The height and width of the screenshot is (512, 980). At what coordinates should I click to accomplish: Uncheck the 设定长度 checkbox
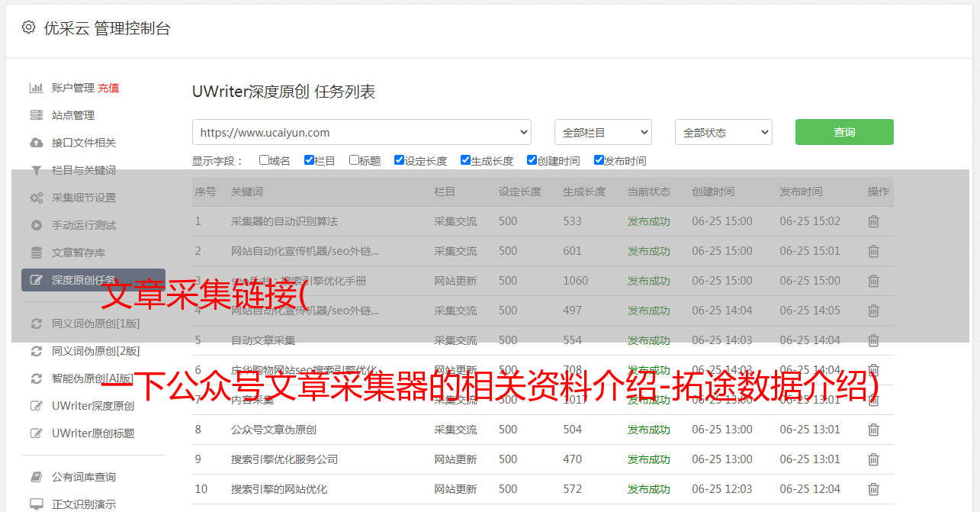[x=399, y=160]
